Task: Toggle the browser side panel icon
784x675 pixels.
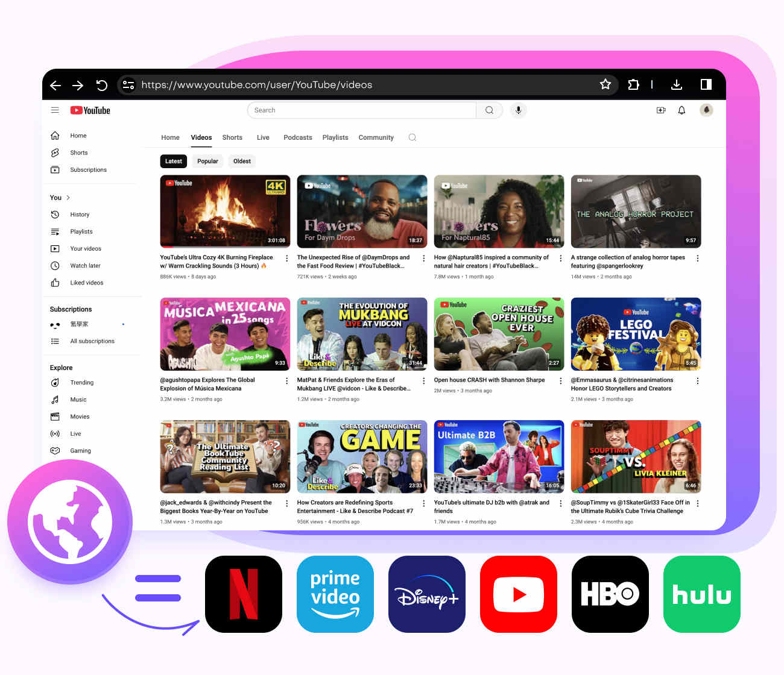Action: pos(706,84)
